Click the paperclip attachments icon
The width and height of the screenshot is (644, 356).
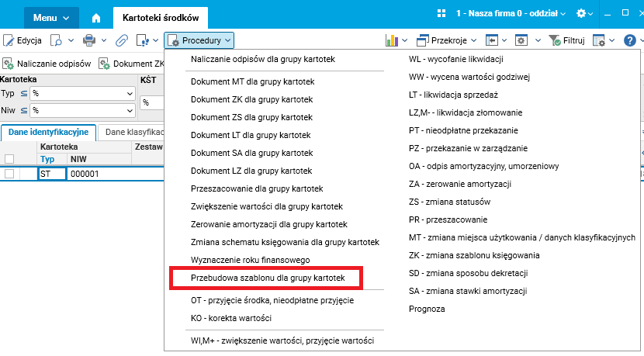point(122,40)
